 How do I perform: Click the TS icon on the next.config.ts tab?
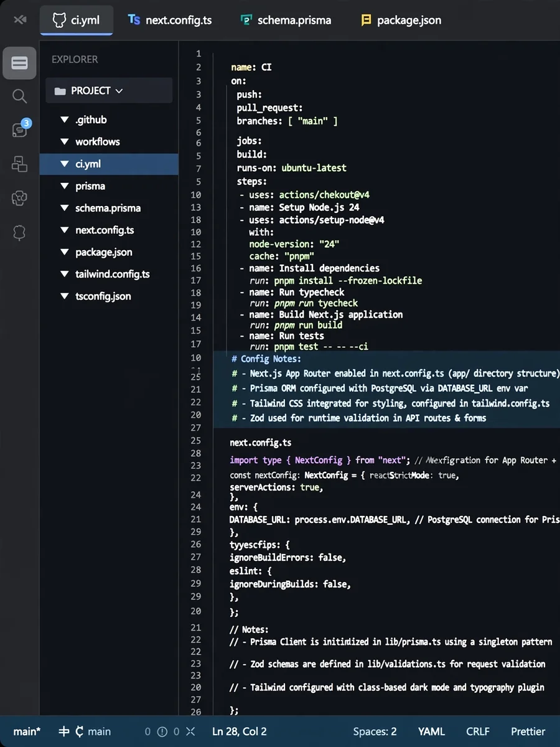click(134, 20)
